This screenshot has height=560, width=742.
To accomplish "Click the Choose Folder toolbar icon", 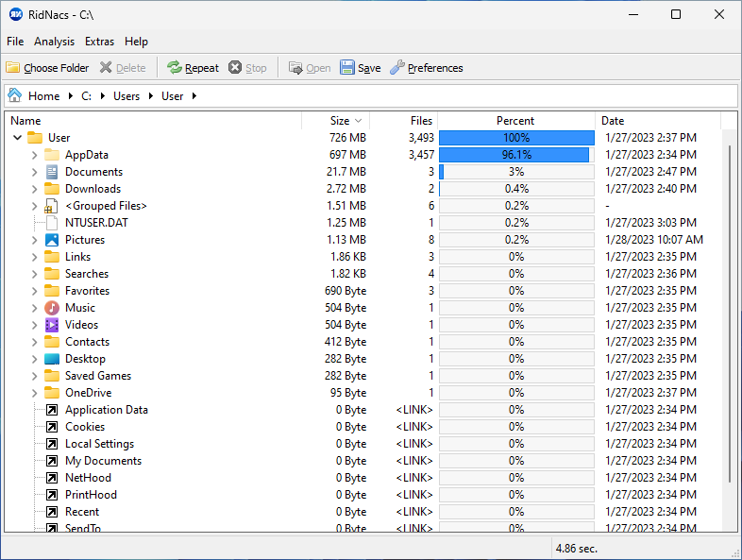I will click(13, 68).
